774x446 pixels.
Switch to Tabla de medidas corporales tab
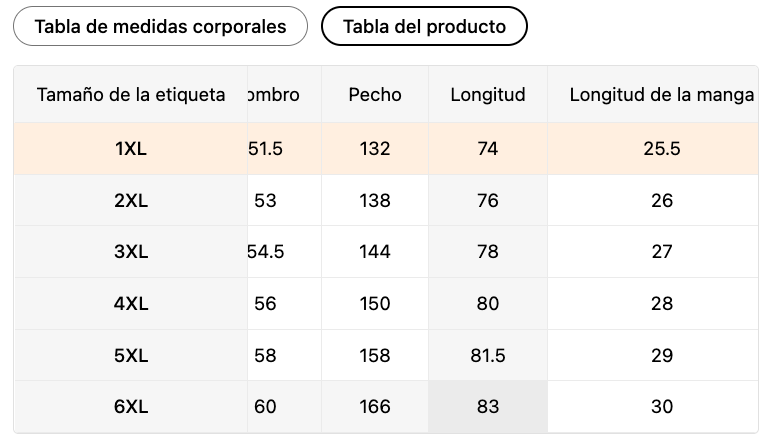pyautogui.click(x=160, y=26)
